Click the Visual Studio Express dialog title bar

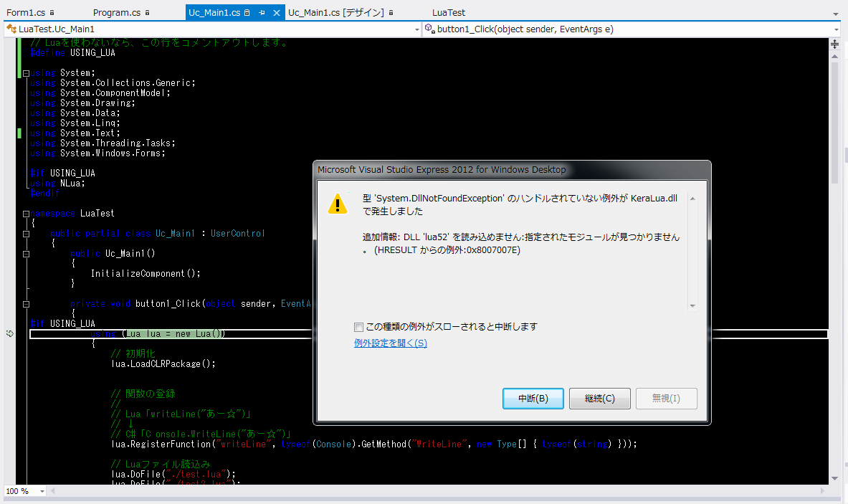[512, 170]
